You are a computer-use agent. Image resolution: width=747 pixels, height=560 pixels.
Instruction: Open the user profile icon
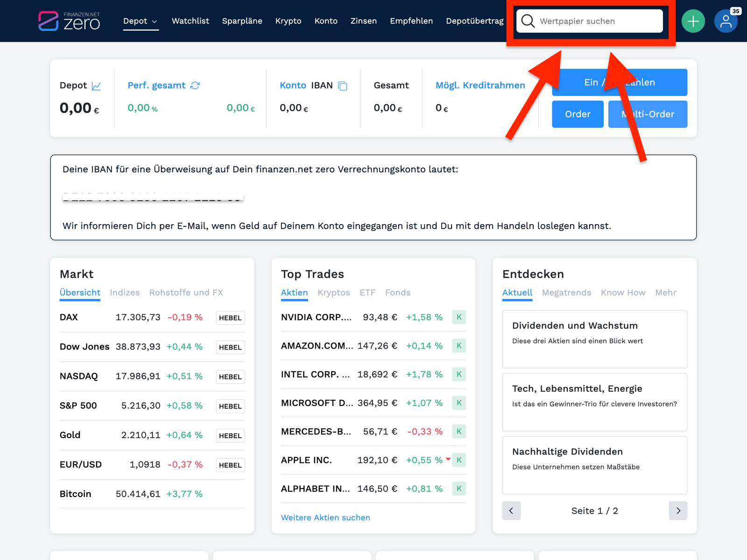coord(726,21)
